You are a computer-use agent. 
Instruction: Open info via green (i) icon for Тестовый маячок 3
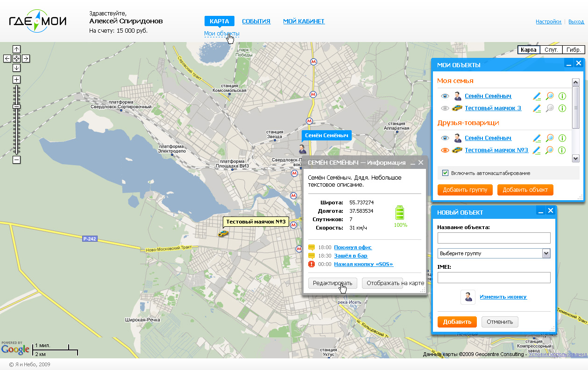[562, 108]
